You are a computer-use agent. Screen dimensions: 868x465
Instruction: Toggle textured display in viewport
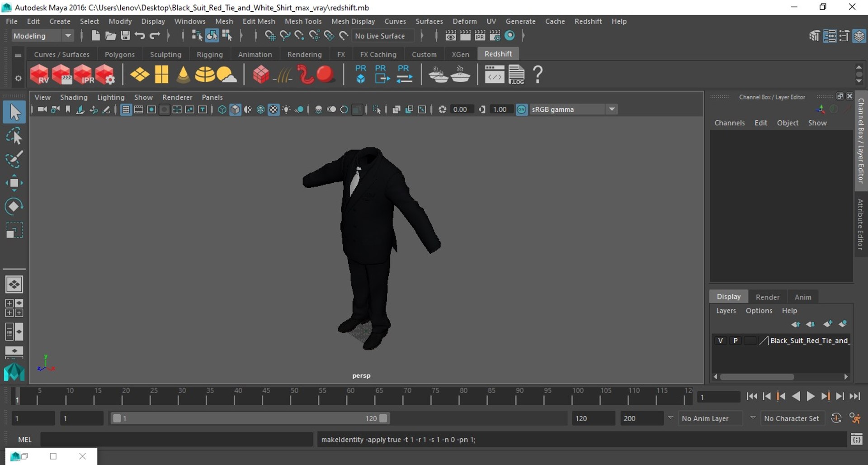274,109
